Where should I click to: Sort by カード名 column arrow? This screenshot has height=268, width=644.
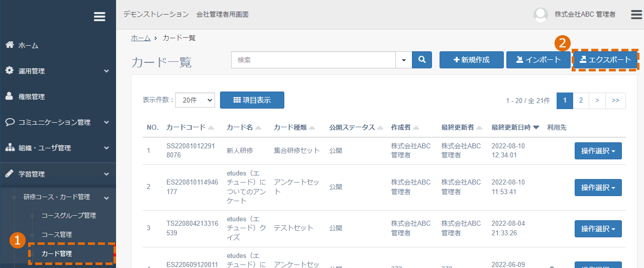point(258,128)
